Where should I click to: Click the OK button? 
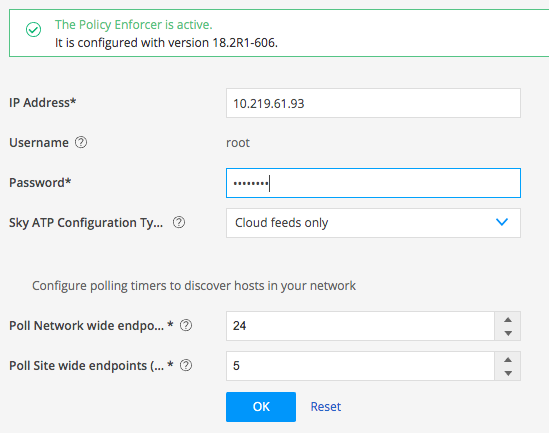[x=261, y=407]
